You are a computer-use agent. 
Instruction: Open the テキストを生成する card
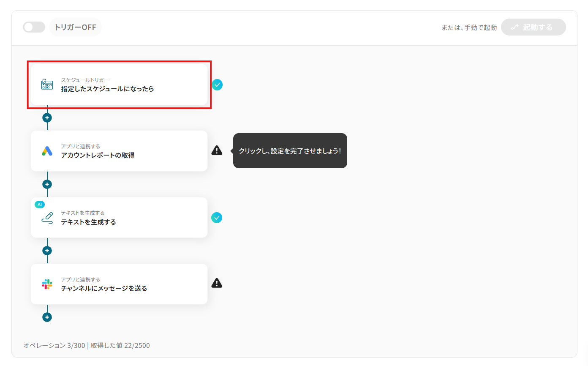pyautogui.click(x=119, y=217)
